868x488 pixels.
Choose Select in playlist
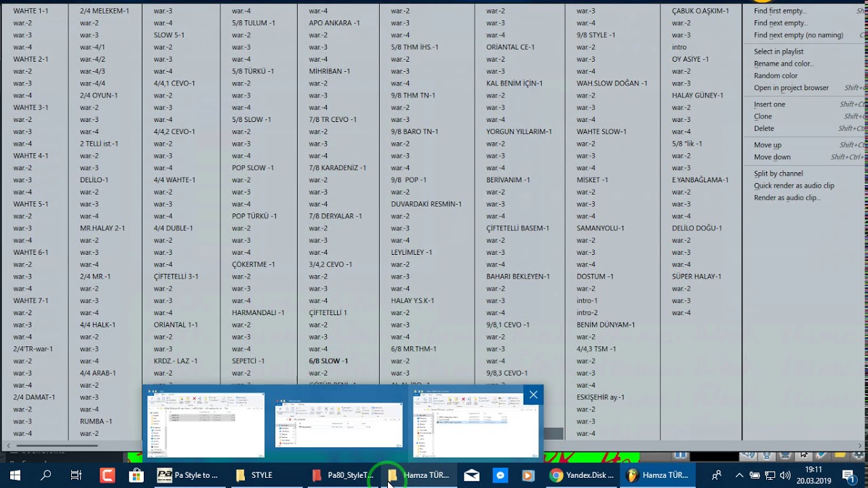coord(778,52)
